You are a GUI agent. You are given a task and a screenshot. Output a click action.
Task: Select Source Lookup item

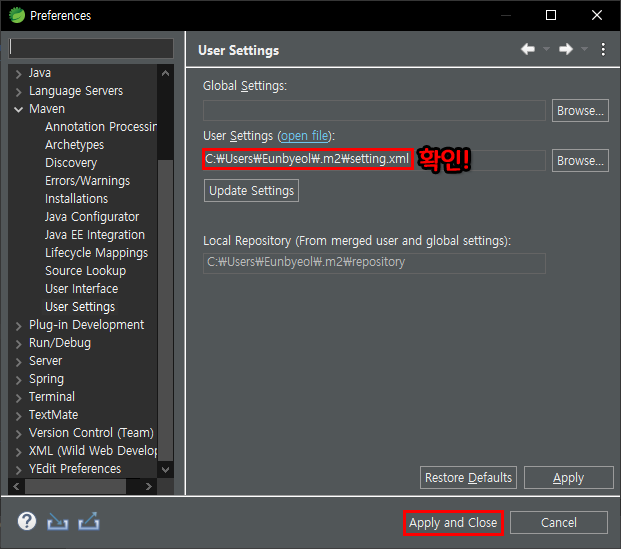click(86, 271)
